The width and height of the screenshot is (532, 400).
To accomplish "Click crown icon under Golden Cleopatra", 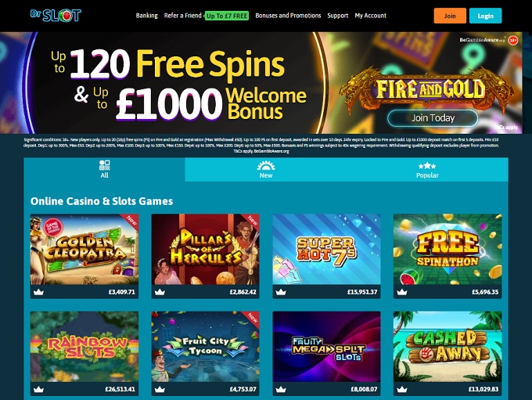I will click(x=38, y=292).
